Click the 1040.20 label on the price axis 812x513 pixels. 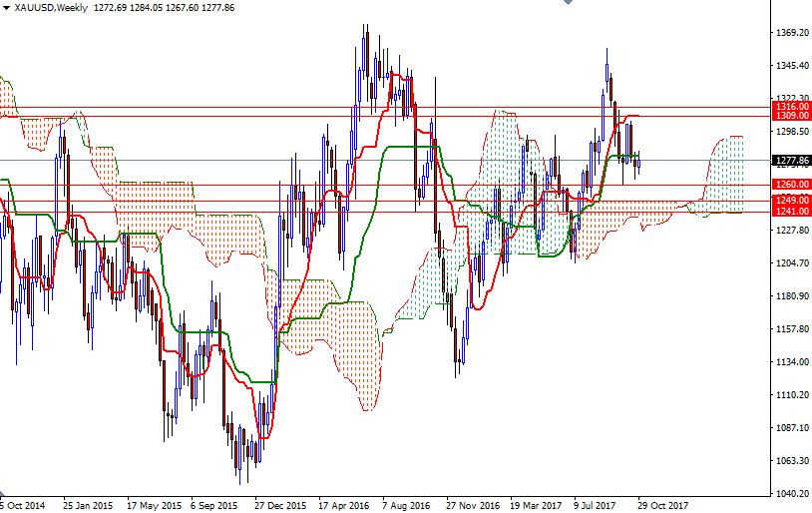click(791, 493)
